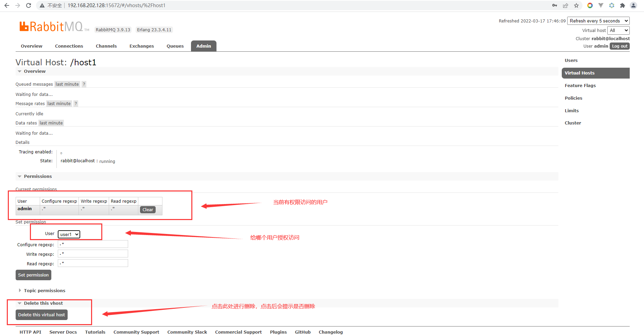Click the RabbitMQ 3.9.13 version label

point(113,30)
